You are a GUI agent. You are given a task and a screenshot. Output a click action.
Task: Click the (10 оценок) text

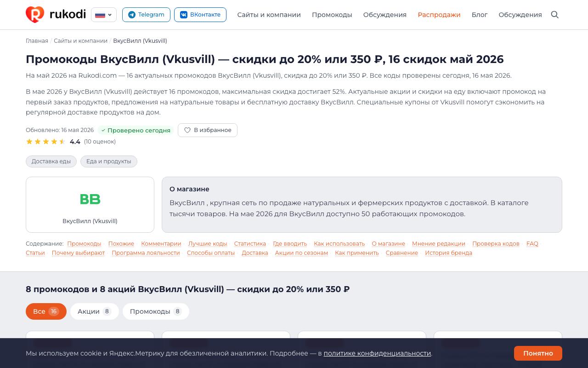tap(100, 142)
